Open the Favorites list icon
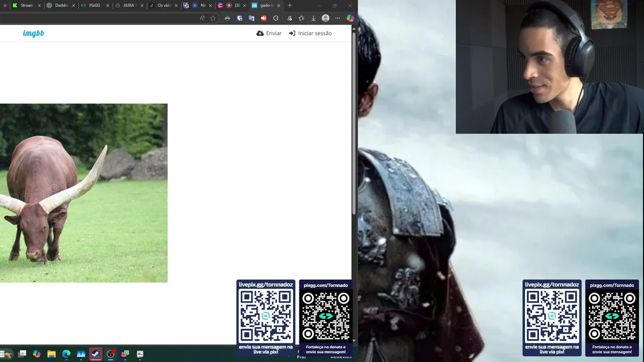The width and height of the screenshot is (644, 362). pos(301,18)
